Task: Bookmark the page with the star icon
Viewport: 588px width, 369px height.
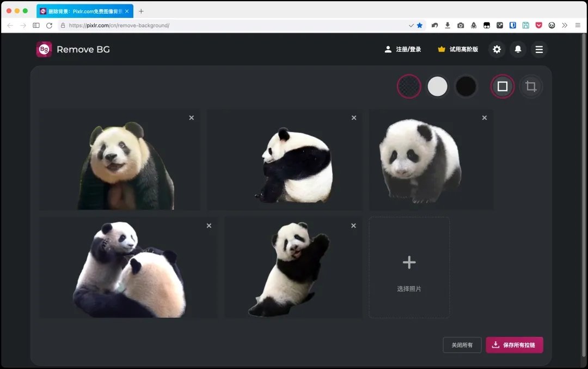Action: click(x=420, y=25)
